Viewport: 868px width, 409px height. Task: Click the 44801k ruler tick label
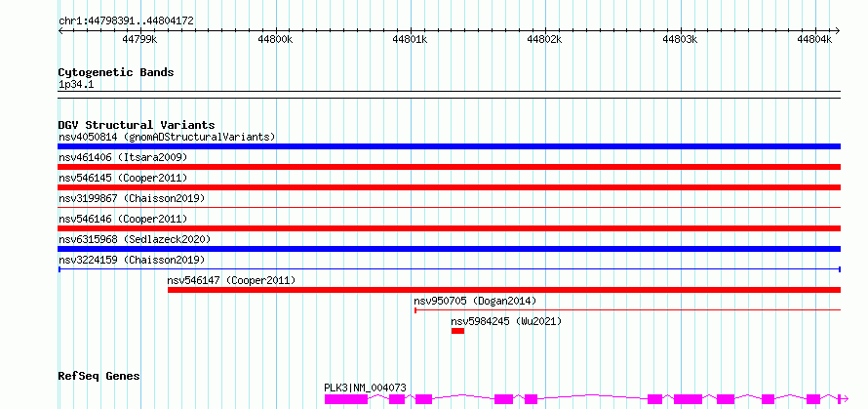[411, 40]
